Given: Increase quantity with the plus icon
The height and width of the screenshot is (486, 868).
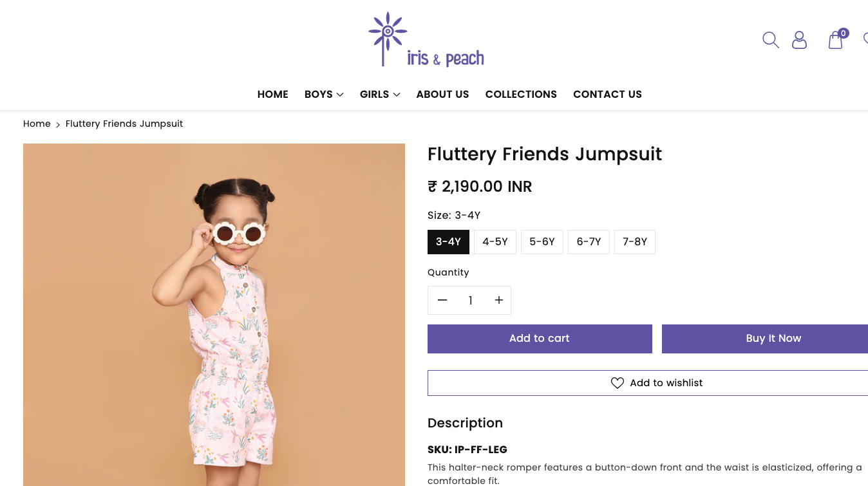Looking at the screenshot, I should click(498, 300).
